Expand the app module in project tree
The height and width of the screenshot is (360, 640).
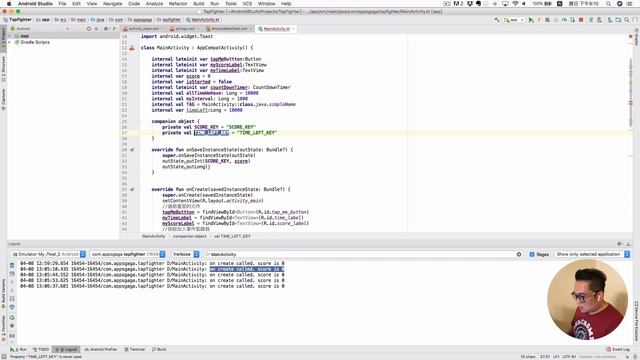(10, 36)
